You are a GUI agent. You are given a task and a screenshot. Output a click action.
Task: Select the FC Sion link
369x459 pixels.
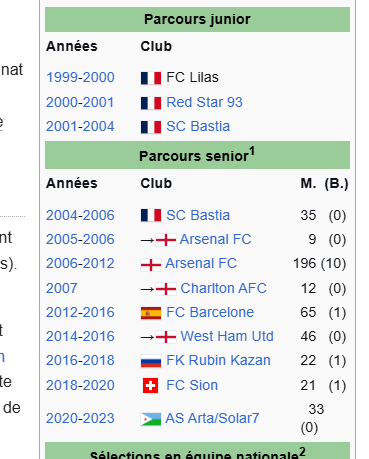192,385
